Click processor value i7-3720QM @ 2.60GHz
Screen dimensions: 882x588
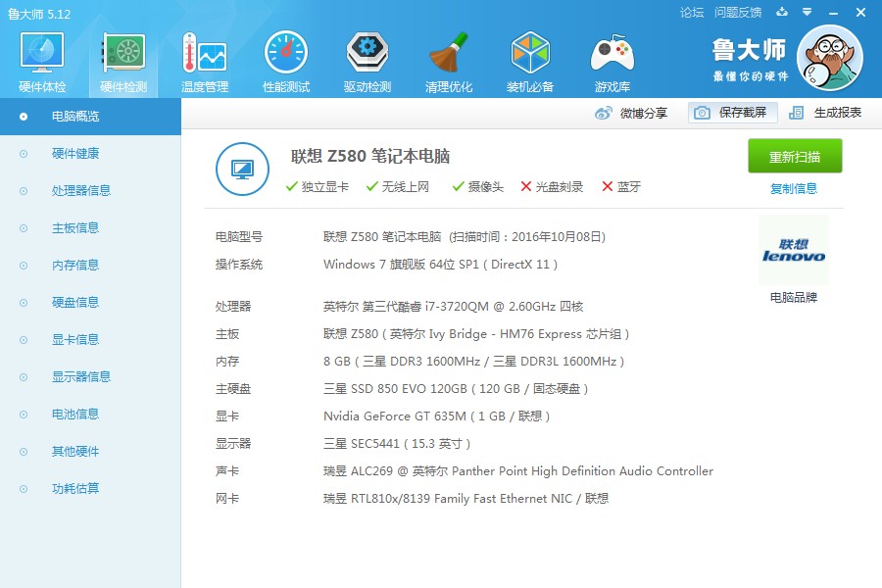(453, 307)
